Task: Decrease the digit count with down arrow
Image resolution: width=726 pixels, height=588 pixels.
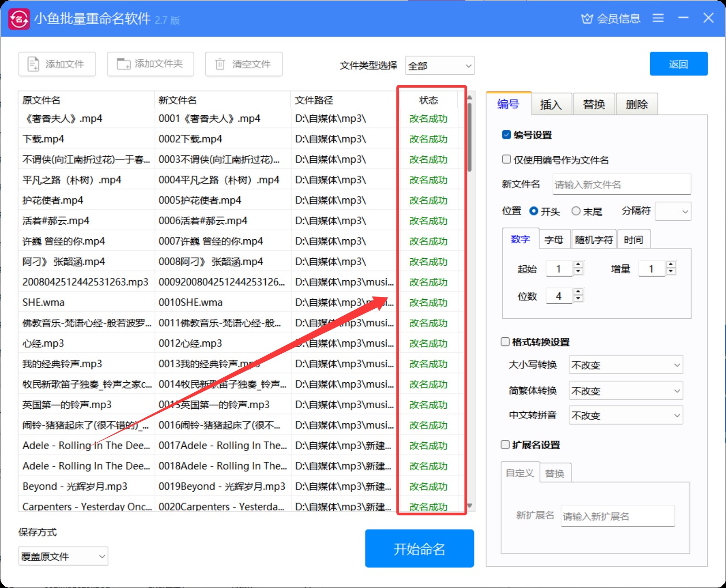Action: [578, 299]
